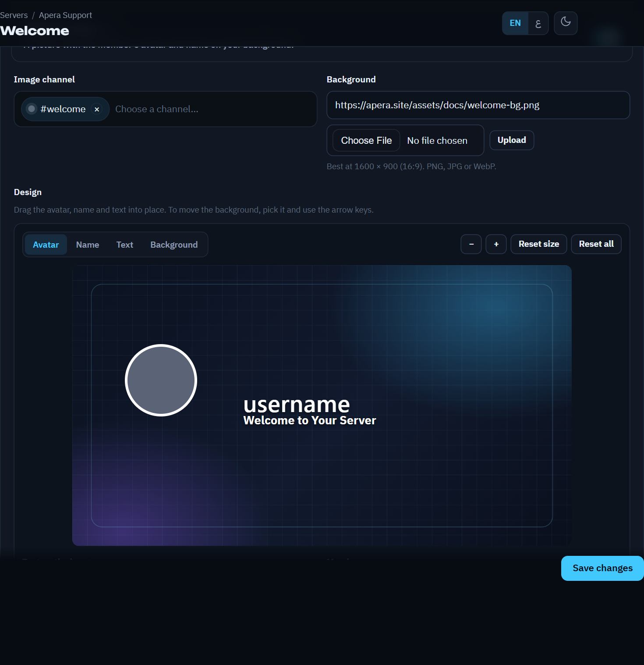
Task: Click the Reset all button
Action: (x=596, y=244)
